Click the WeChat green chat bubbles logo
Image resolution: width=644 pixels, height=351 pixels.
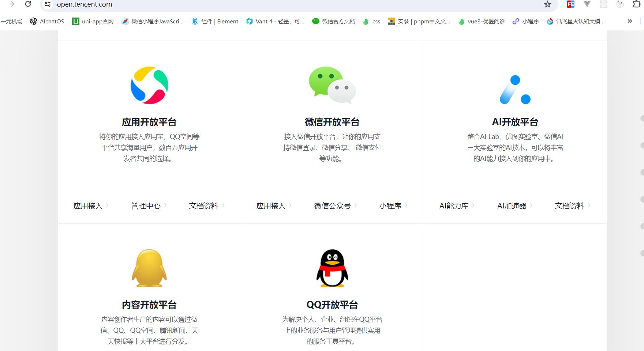coord(332,85)
